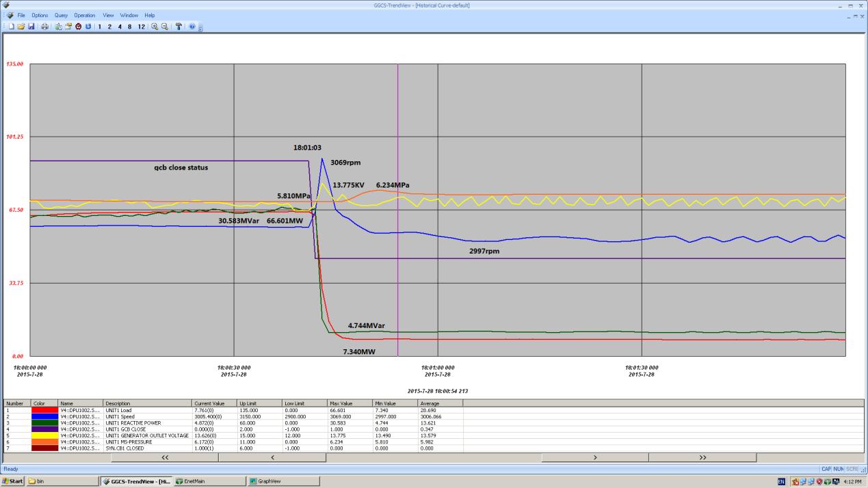The width and height of the screenshot is (868, 488).
Task: Click the blue refresh toolbar icon
Action: pos(88,26)
